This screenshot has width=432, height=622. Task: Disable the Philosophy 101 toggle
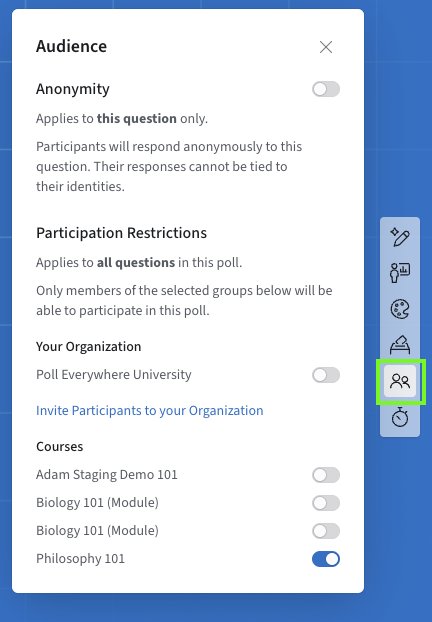point(326,559)
